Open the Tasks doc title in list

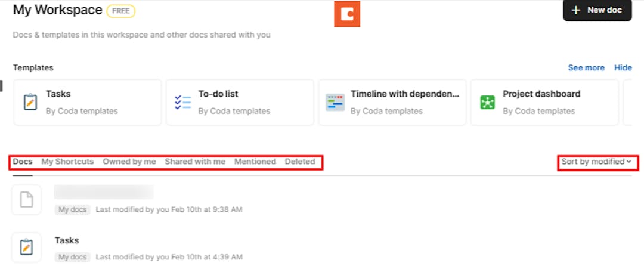[67, 240]
